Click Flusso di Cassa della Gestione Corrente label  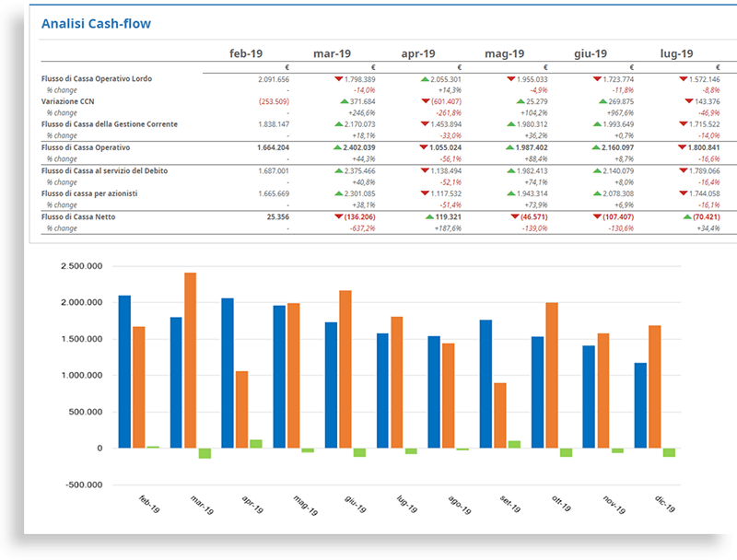110,124
